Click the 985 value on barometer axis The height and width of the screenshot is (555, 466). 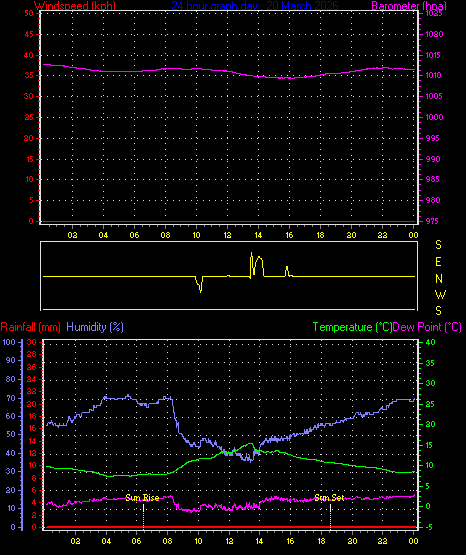pyautogui.click(x=432, y=179)
